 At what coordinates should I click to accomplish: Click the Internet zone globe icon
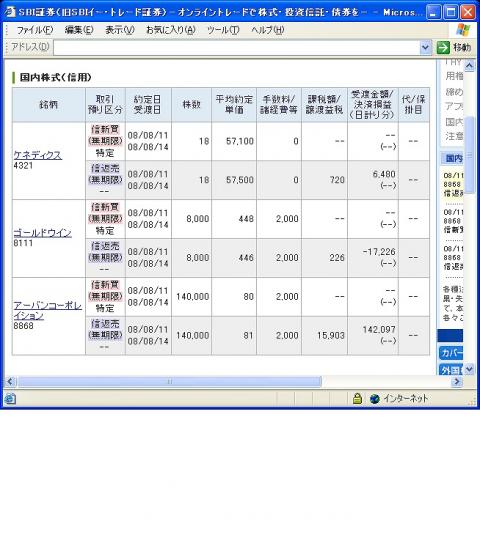374,399
